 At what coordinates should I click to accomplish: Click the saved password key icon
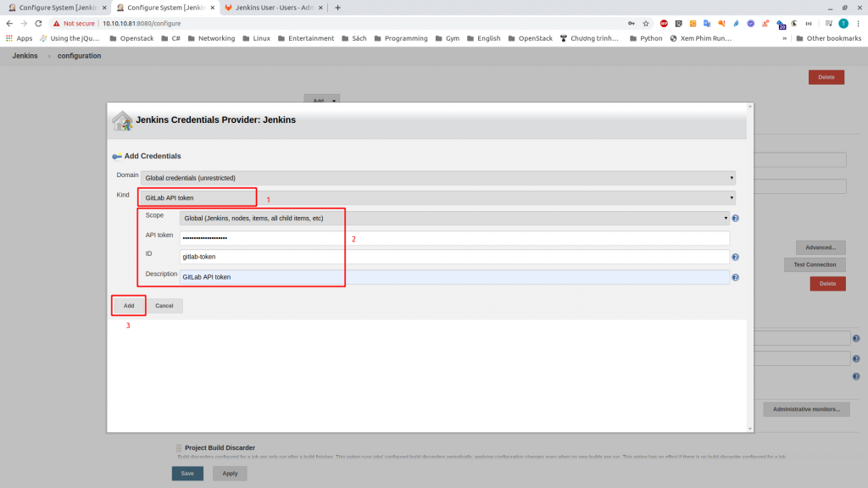click(631, 23)
